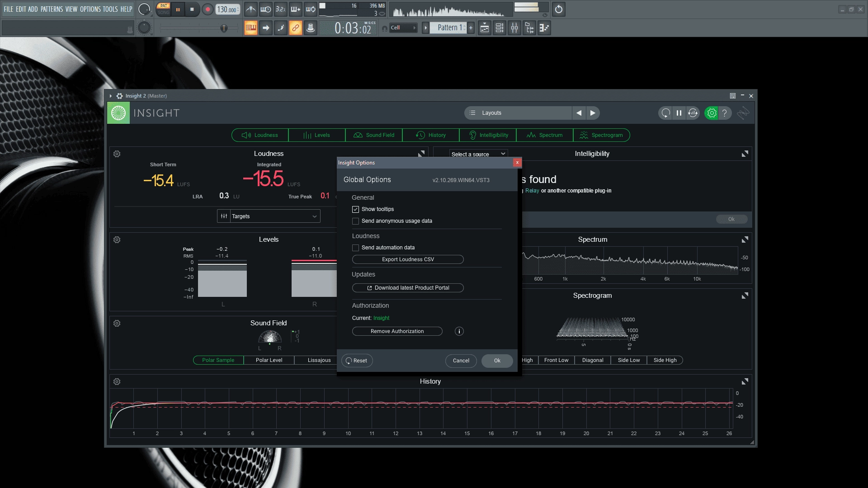Toggle typing keyboard to piano icon
The height and width of the screenshot is (488, 868).
tap(251, 28)
